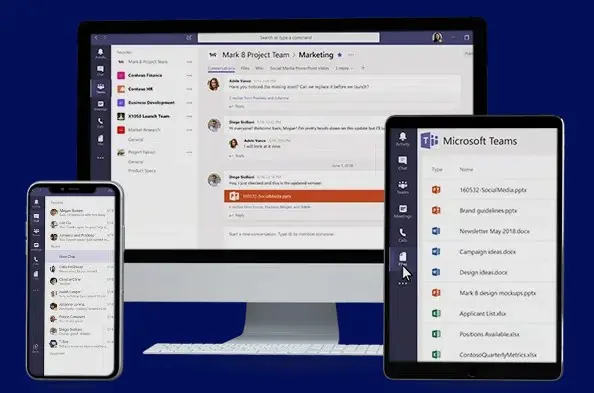
Task: Open more options beside Contoso Finance team
Action: [189, 75]
